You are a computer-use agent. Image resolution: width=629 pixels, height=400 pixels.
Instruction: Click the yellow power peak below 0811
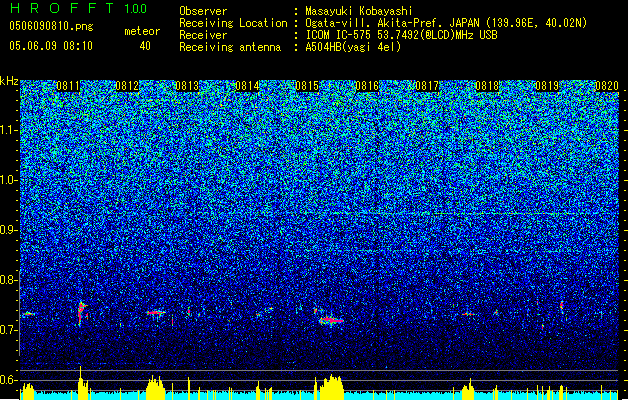(82, 383)
